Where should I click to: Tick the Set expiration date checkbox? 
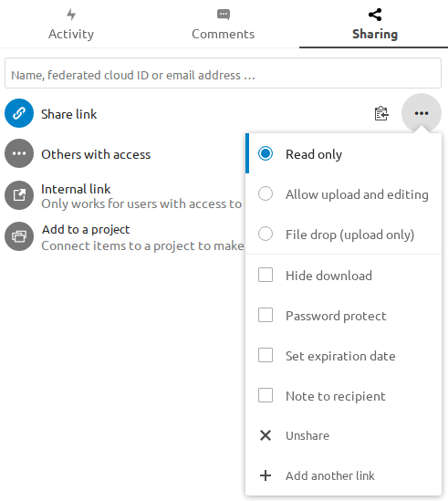coord(266,355)
